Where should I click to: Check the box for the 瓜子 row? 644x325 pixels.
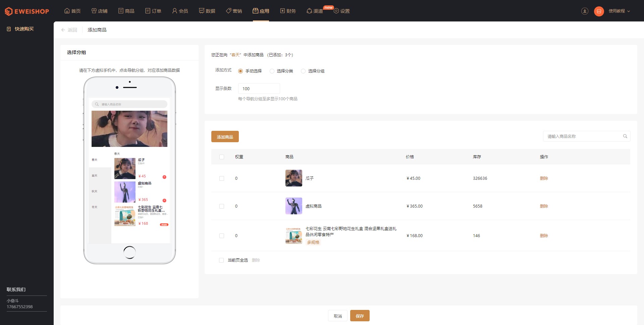click(222, 178)
